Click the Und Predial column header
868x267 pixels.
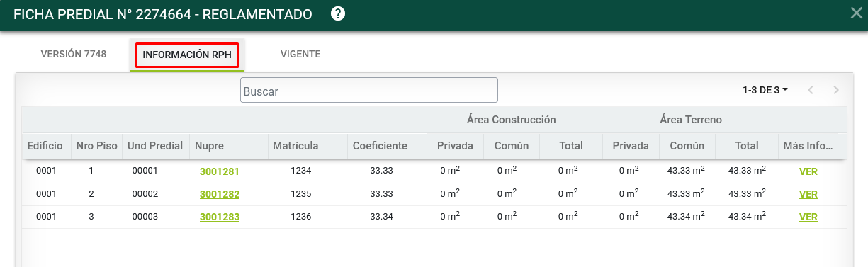pyautogui.click(x=155, y=146)
